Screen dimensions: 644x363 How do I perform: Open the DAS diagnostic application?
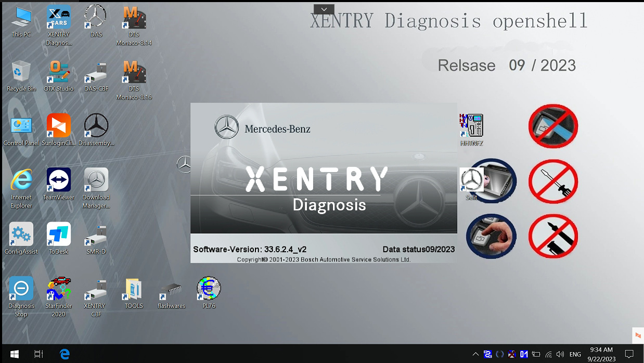click(x=95, y=16)
